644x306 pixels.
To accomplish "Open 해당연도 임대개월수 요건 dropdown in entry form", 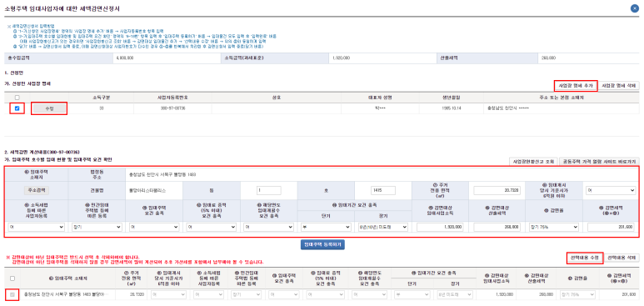I will [268, 227].
